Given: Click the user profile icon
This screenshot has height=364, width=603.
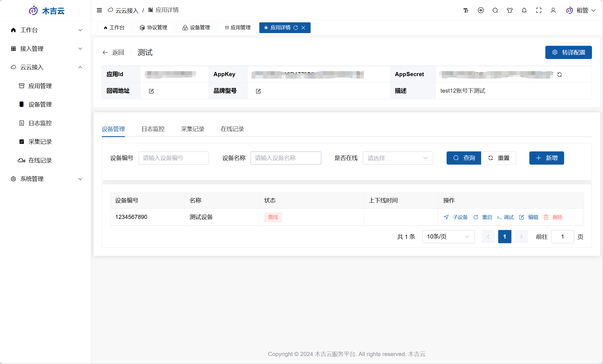Looking at the screenshot, I should tap(553, 10).
